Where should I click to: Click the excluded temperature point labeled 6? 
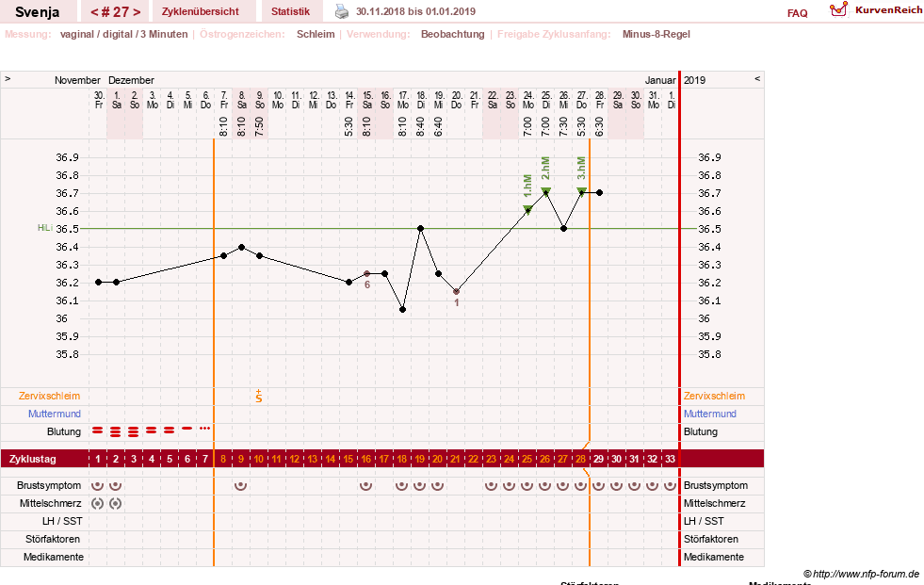click(367, 273)
